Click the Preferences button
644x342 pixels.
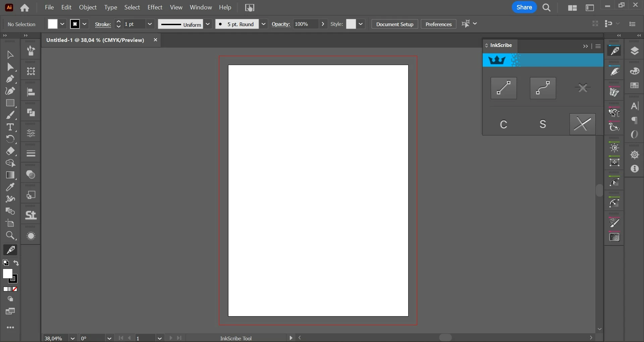click(438, 24)
